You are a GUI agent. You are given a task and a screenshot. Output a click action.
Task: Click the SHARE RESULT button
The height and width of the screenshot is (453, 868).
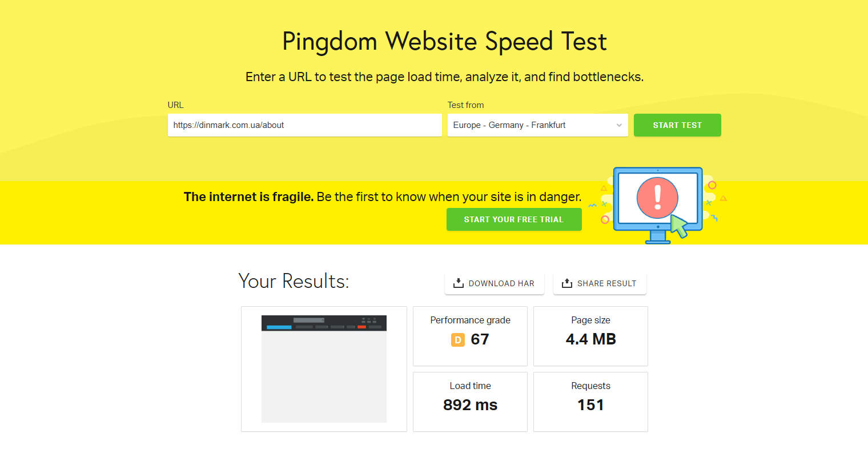[x=600, y=283]
